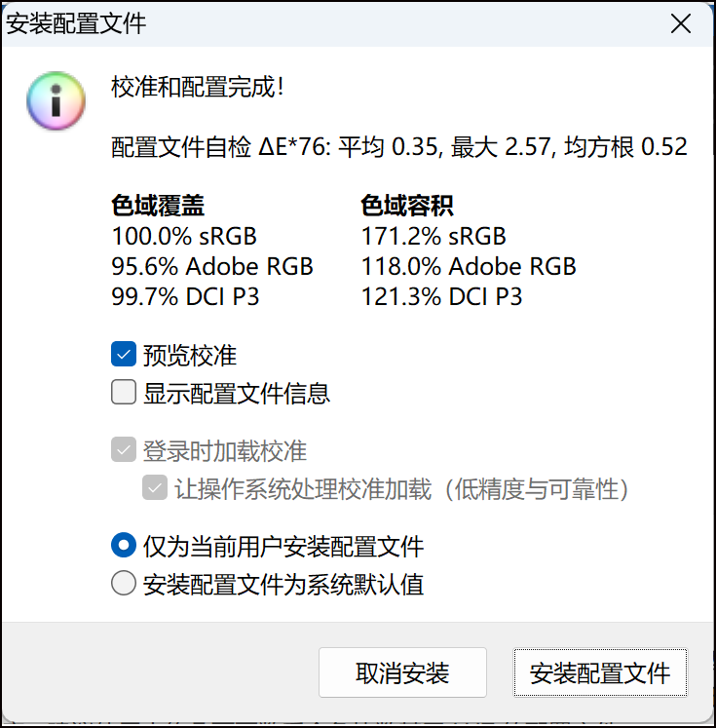Screen dimensions: 716x728
Task: Click the 安装配置文件 button
Action: 600,672
